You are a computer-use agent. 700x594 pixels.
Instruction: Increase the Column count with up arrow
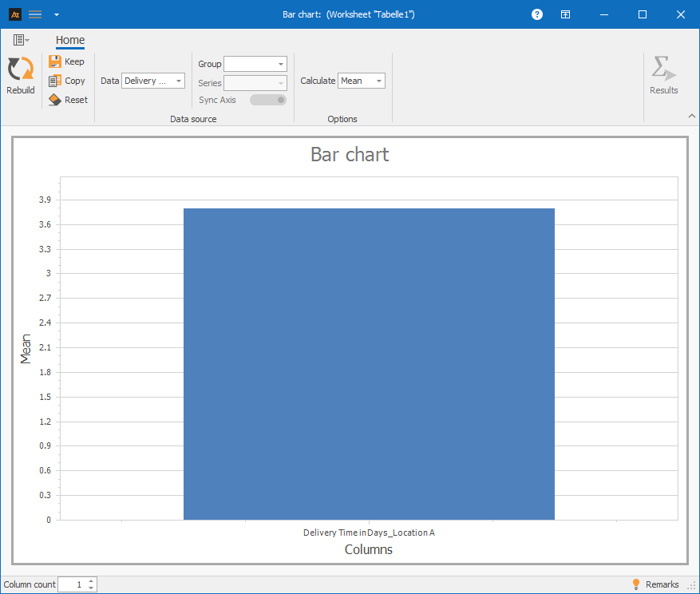(x=91, y=581)
